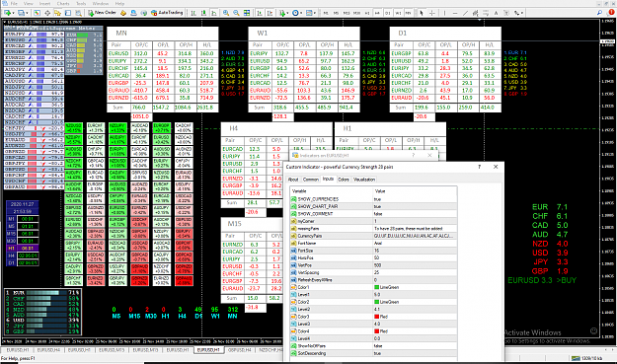
Task: Open Periods clock dropdown
Action: tap(297, 13)
